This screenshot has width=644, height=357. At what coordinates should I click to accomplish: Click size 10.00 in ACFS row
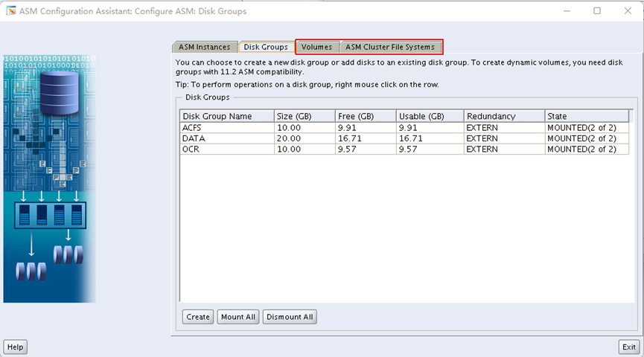tap(289, 128)
